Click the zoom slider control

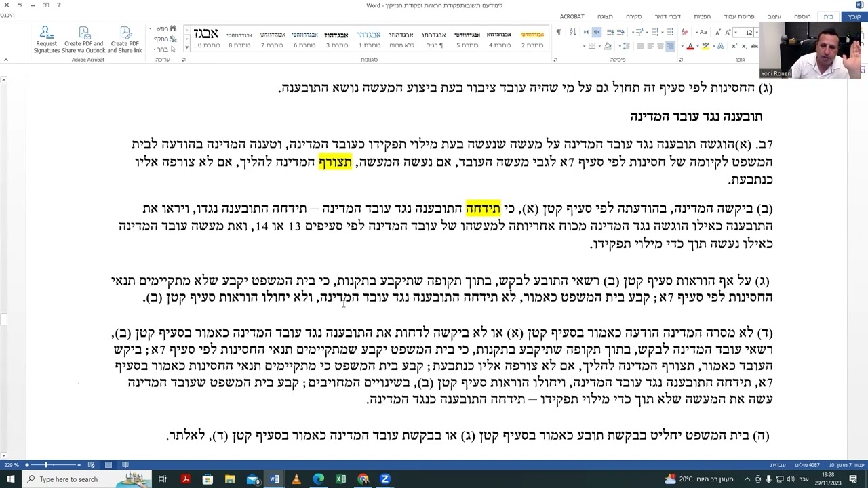click(46, 465)
